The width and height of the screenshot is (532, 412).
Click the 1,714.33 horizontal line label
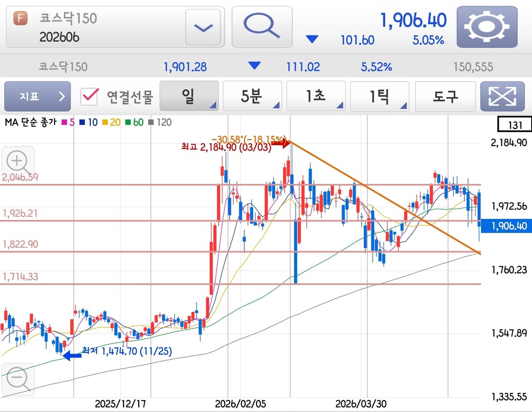pos(20,277)
